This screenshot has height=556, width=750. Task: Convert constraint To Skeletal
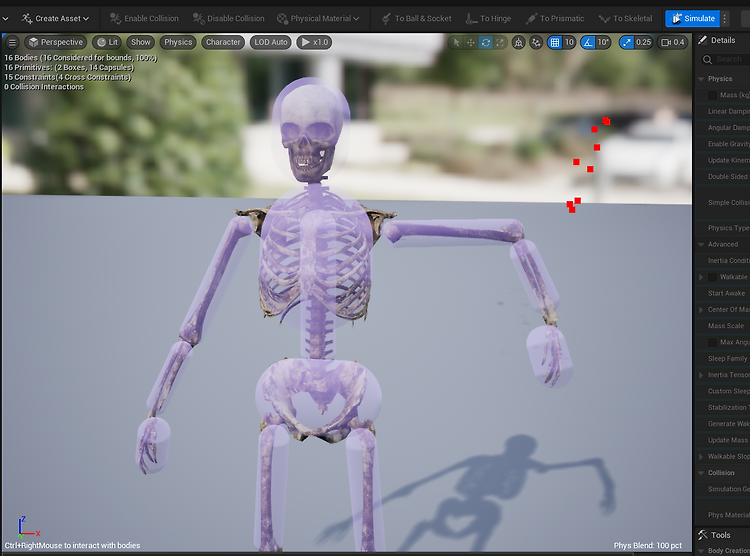(625, 19)
